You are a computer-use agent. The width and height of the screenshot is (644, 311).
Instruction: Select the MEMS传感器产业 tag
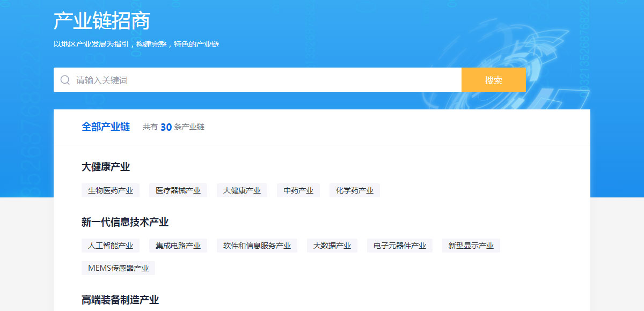click(118, 268)
